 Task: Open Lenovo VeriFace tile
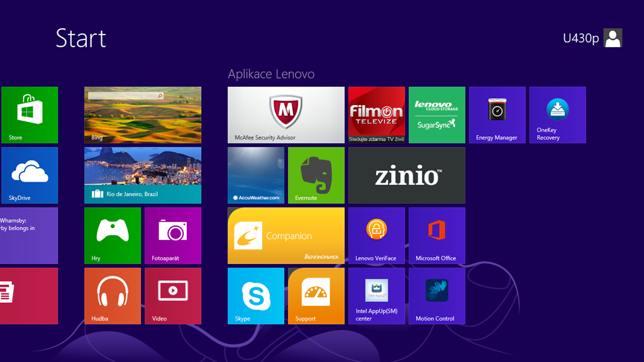coord(376,236)
